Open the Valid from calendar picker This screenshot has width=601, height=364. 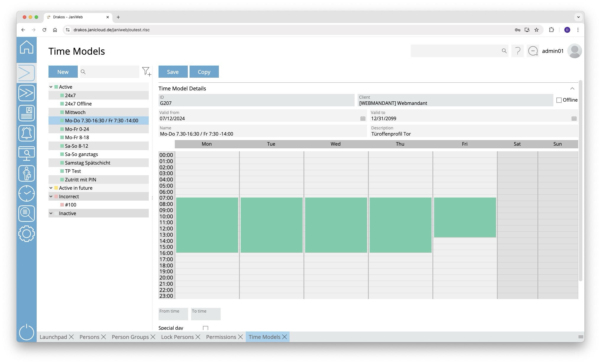tap(363, 118)
